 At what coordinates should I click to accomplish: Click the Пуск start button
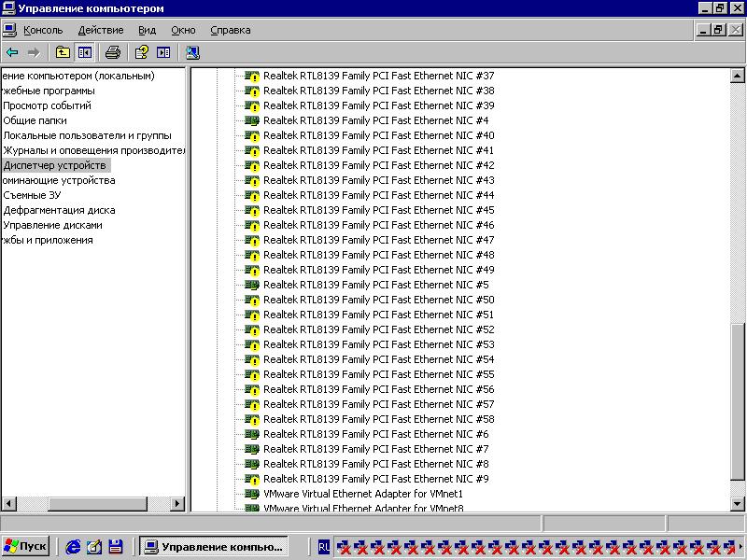25,547
